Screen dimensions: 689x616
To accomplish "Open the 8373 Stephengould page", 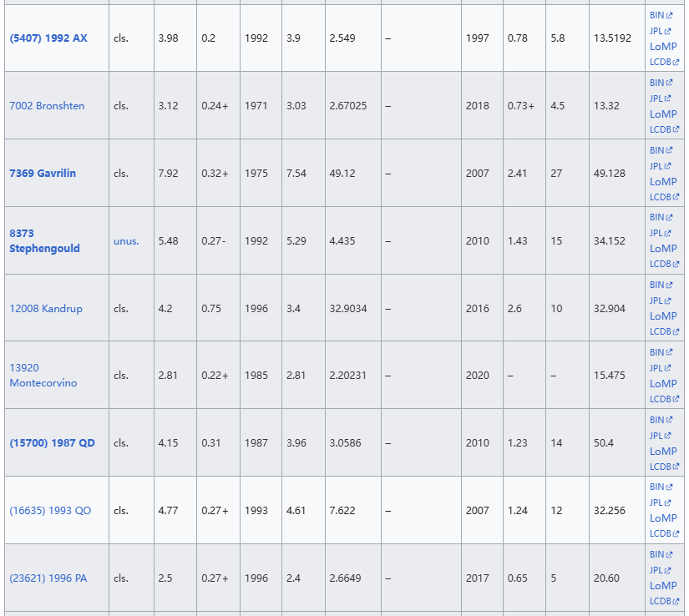I will point(44,240).
